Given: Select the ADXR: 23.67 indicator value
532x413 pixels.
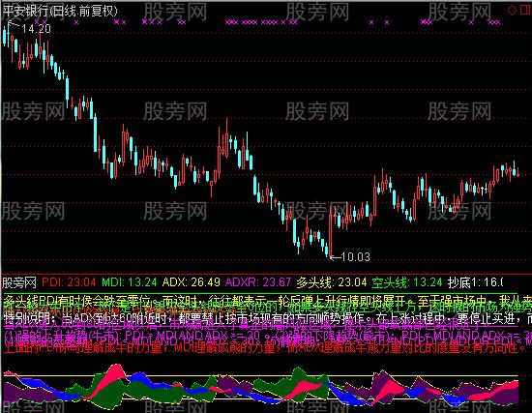Looking at the screenshot, I should [258, 282].
